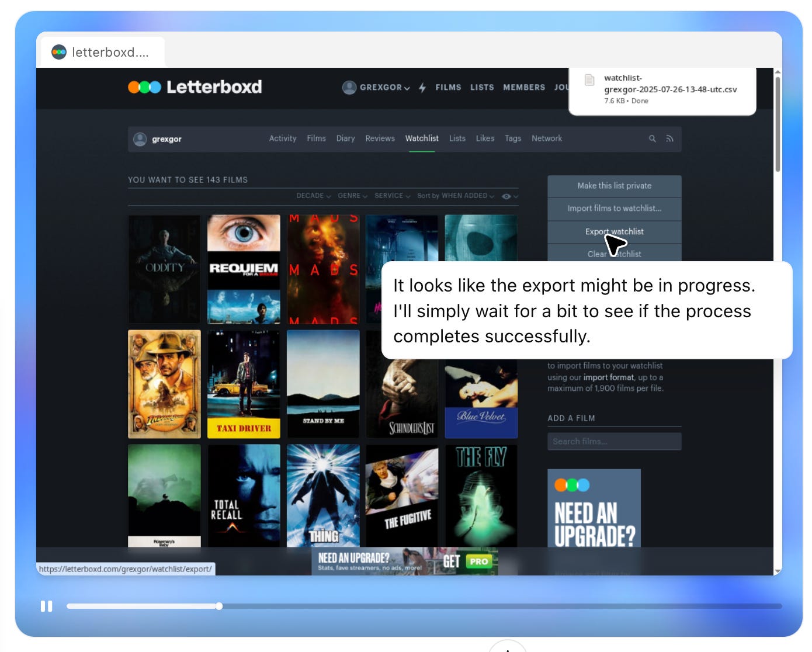Expand the SERVICE filter dropdown

pos(392,196)
